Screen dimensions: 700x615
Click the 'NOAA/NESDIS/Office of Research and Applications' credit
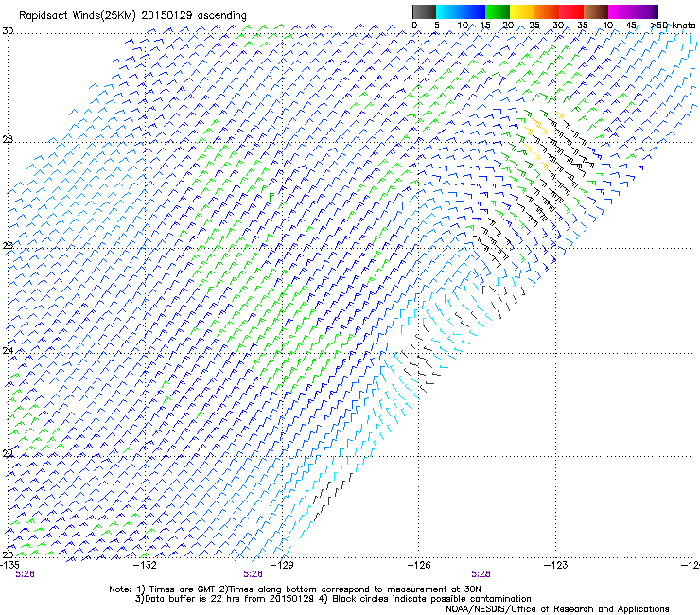coord(557,609)
